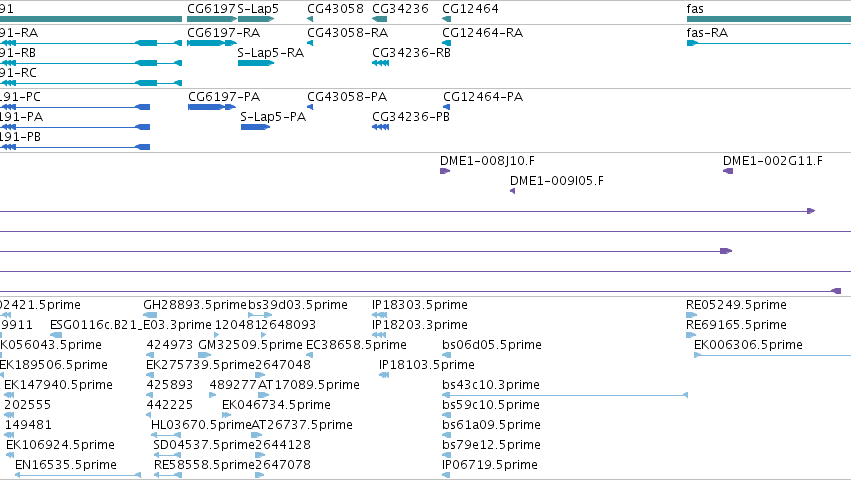851x480 pixels.
Task: Click the 424973 EST label
Action: (x=169, y=345)
